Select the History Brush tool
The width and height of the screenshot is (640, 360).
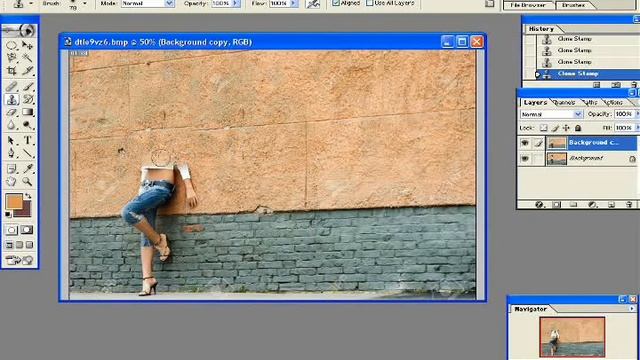[27, 99]
